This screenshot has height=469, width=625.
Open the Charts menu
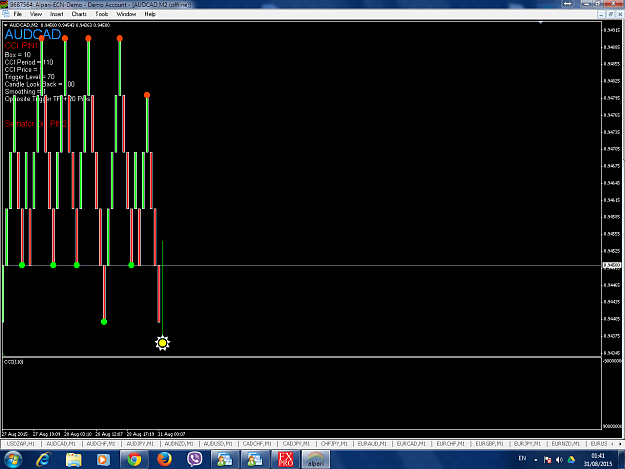pyautogui.click(x=79, y=14)
